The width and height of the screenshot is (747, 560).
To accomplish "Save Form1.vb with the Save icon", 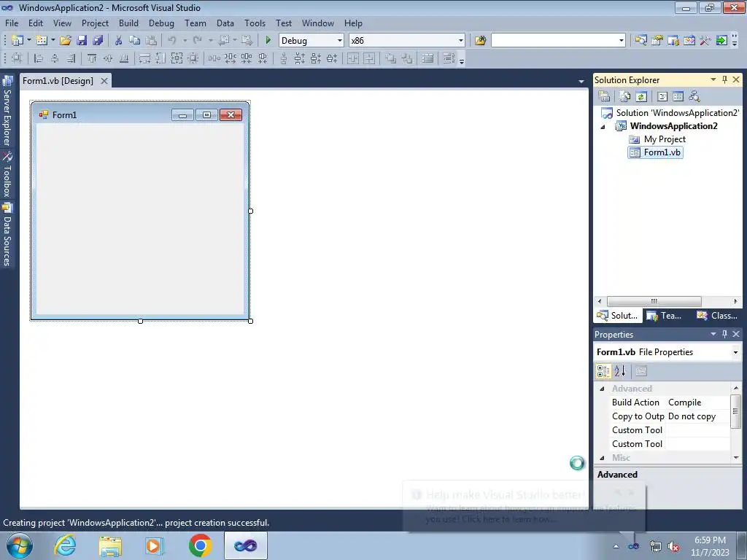I will point(82,41).
